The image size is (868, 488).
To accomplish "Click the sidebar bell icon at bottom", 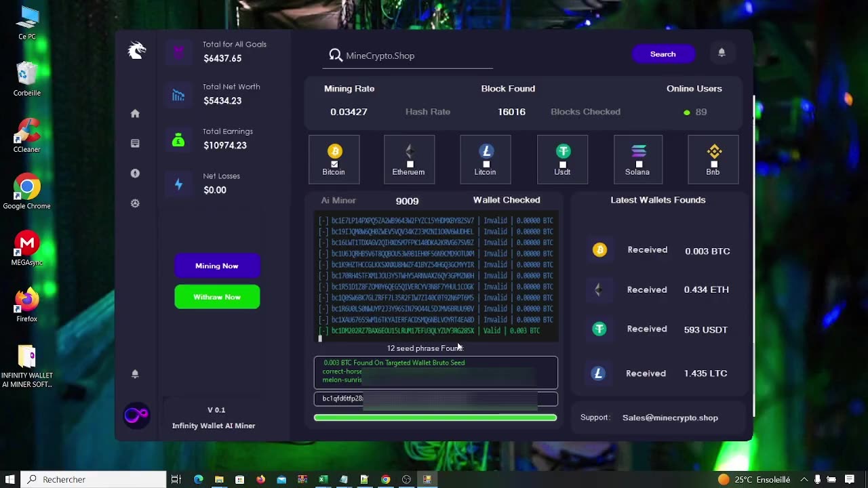I will point(135,373).
